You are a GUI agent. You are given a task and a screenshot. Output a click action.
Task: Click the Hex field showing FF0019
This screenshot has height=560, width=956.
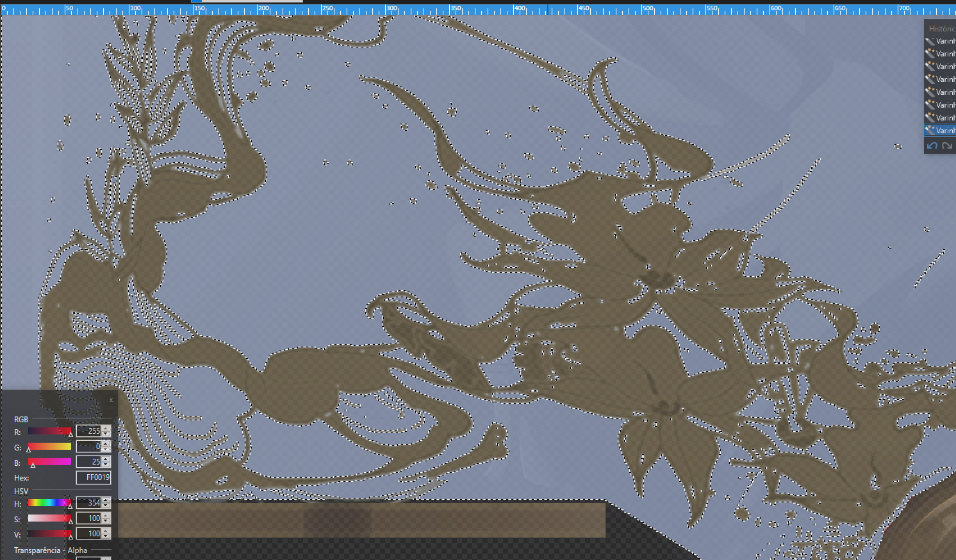tap(94, 477)
